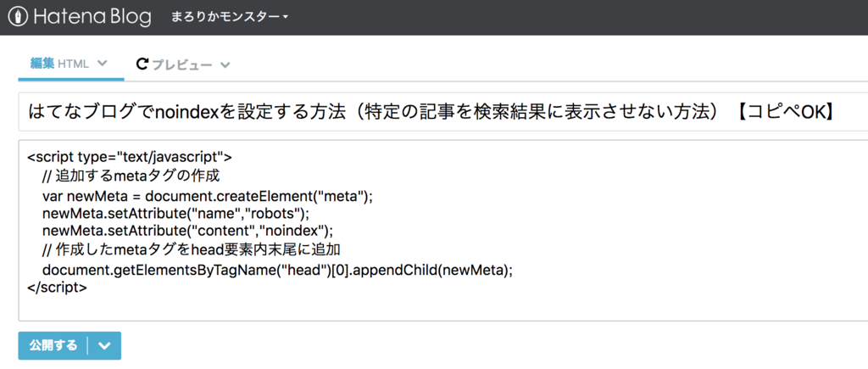The width and height of the screenshot is (868, 369).
Task: Click inside the HTML body editor
Action: pos(442,230)
